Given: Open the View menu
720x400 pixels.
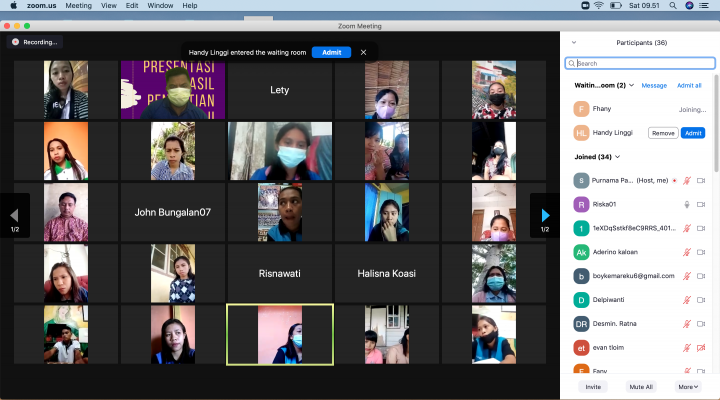Looking at the screenshot, I should click(109, 6).
